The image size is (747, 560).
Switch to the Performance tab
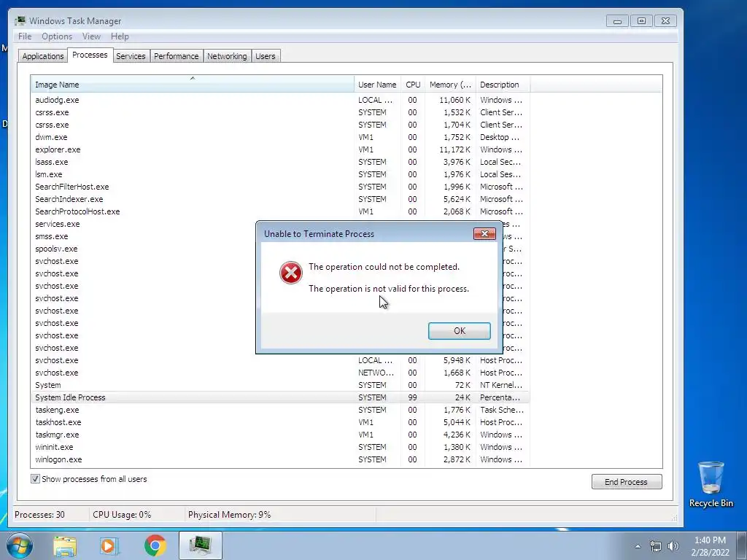coord(177,56)
